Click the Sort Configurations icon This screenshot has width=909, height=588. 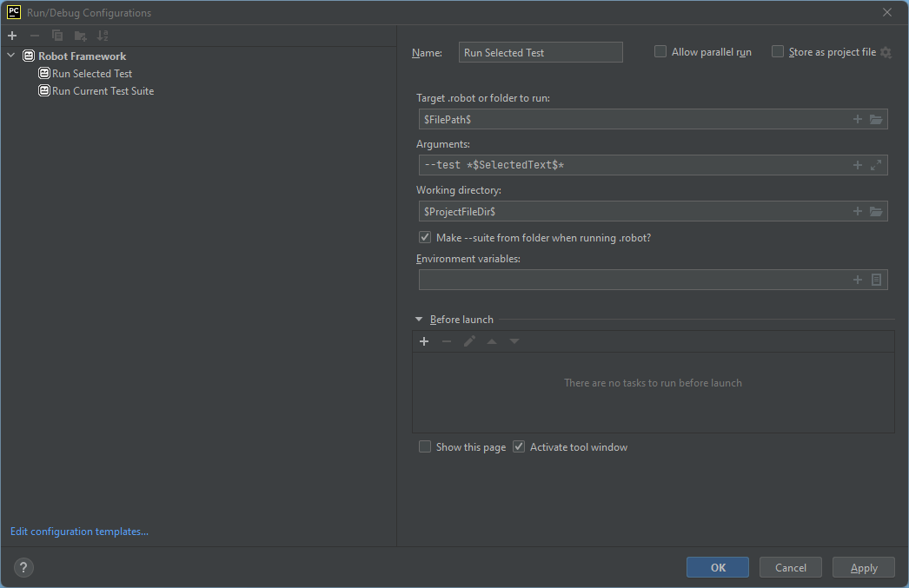point(103,36)
